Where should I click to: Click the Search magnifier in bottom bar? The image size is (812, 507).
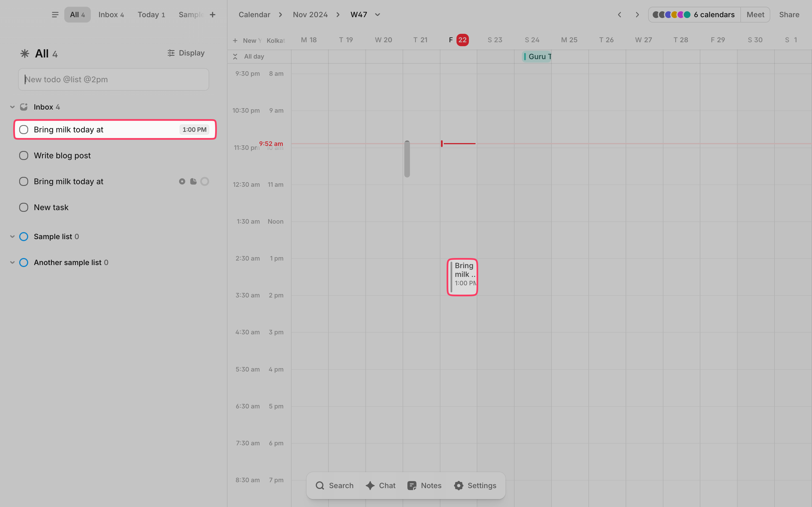(x=320, y=485)
